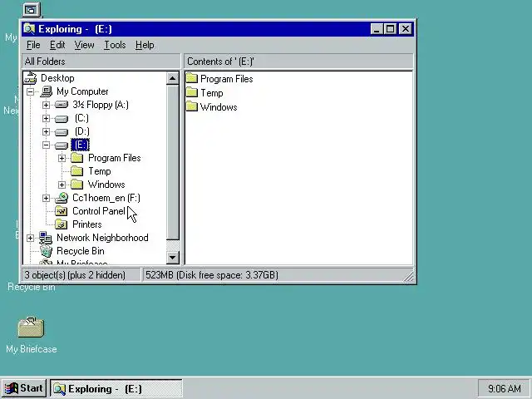Image resolution: width=532 pixels, height=399 pixels.
Task: Select Program Files folder icon in contents pane
Action: click(x=192, y=79)
